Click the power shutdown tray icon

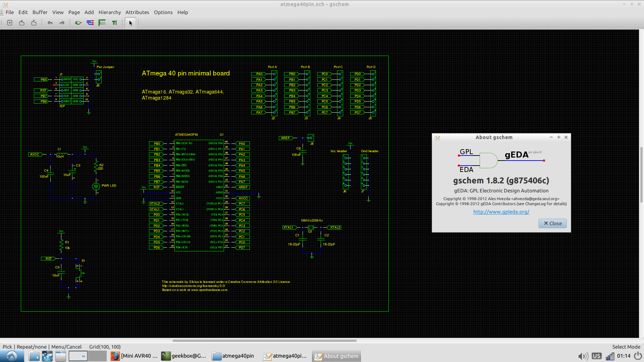pyautogui.click(x=638, y=356)
